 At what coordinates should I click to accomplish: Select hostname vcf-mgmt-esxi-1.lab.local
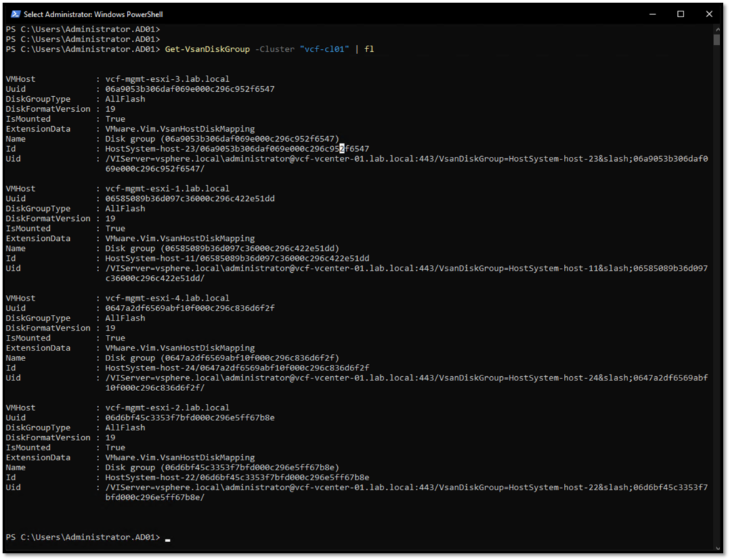[168, 188]
